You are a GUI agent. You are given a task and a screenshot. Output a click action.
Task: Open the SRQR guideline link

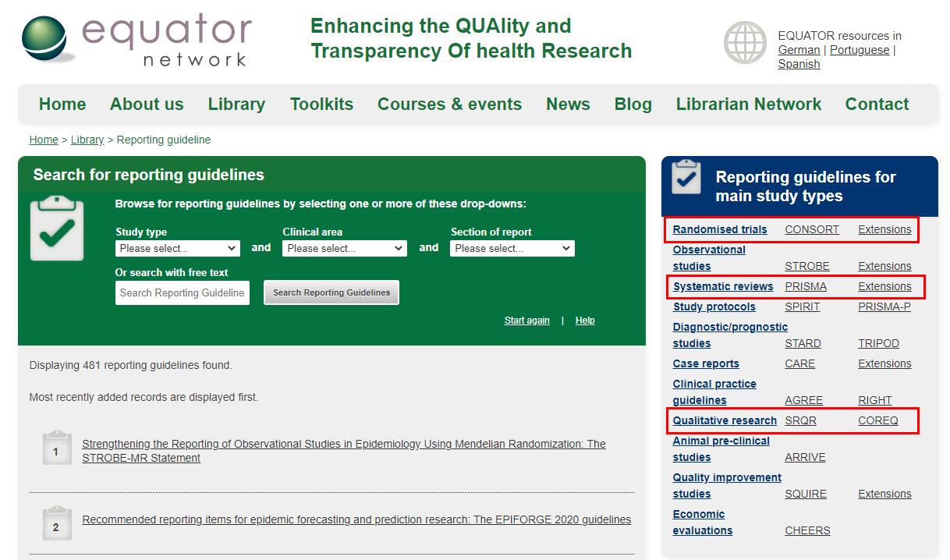(x=801, y=420)
